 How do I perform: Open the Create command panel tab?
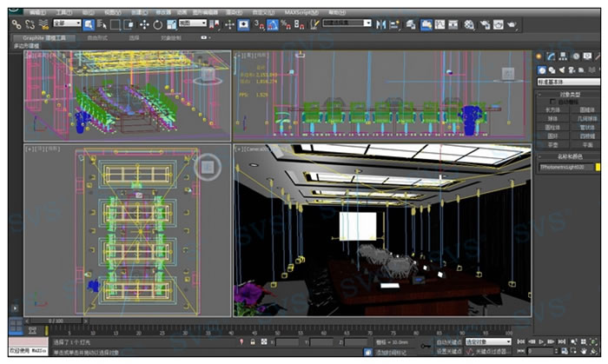tap(539, 56)
